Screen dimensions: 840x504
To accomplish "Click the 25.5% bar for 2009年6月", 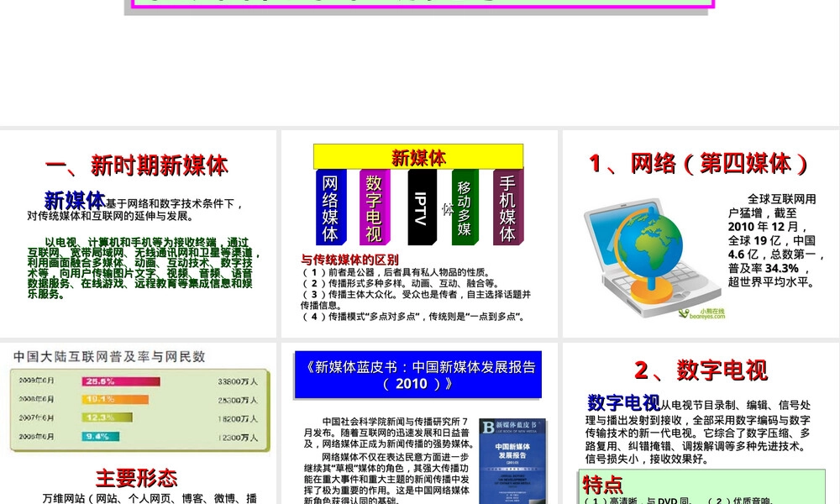I will 120,381.
